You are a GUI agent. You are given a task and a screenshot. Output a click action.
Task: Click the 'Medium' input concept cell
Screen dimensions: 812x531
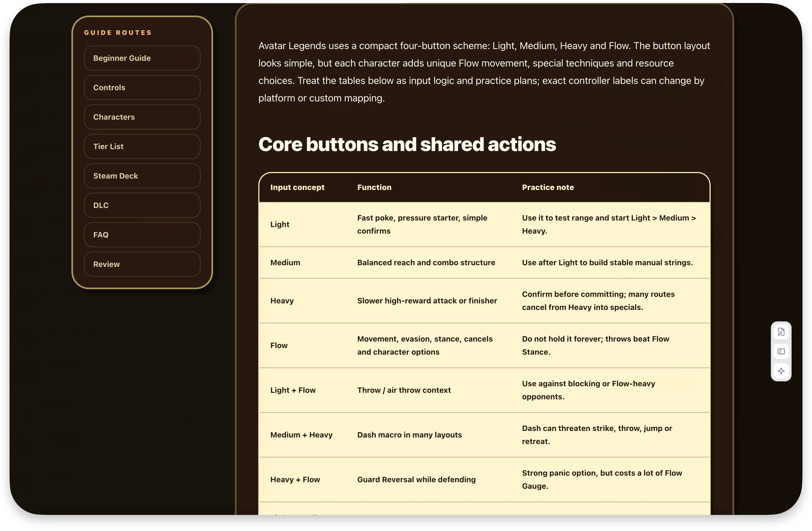[x=285, y=263]
